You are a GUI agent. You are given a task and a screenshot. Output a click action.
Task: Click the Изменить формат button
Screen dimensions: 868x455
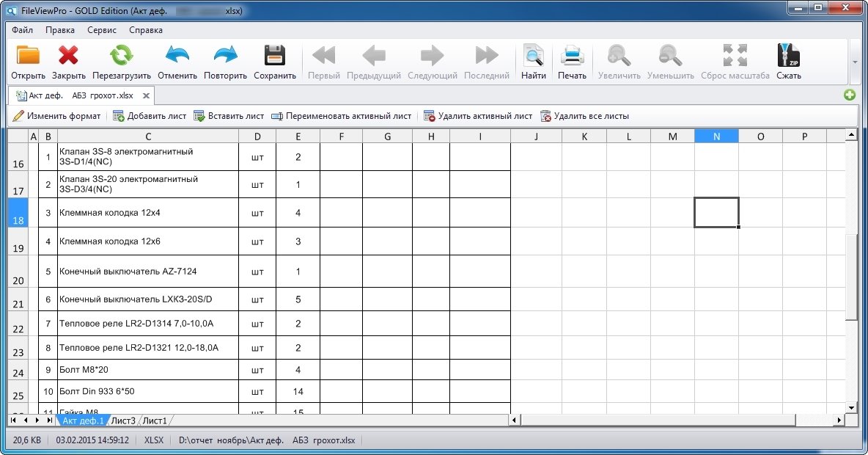coord(57,116)
